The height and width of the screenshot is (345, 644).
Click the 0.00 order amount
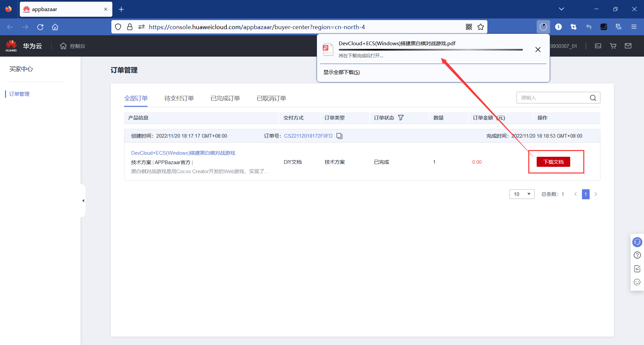477,162
